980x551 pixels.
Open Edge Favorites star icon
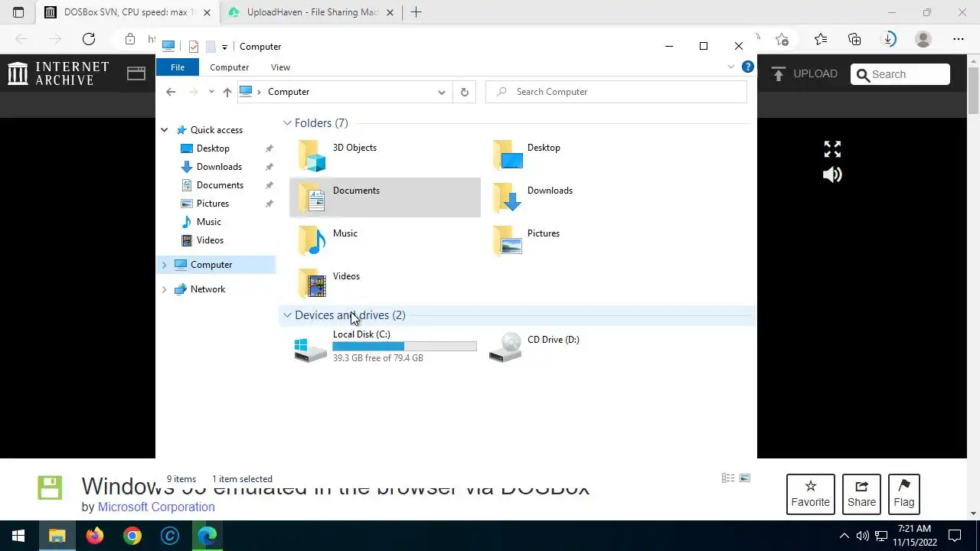(x=821, y=39)
